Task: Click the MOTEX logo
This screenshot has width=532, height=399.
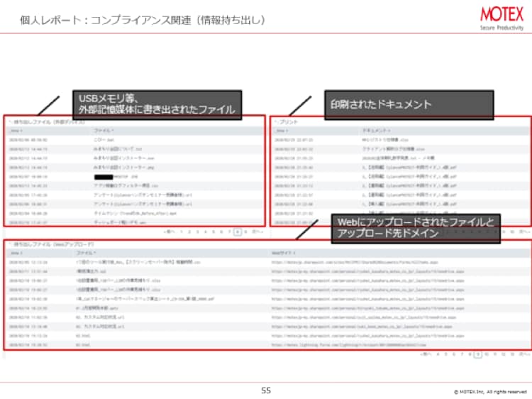Action: (501, 16)
